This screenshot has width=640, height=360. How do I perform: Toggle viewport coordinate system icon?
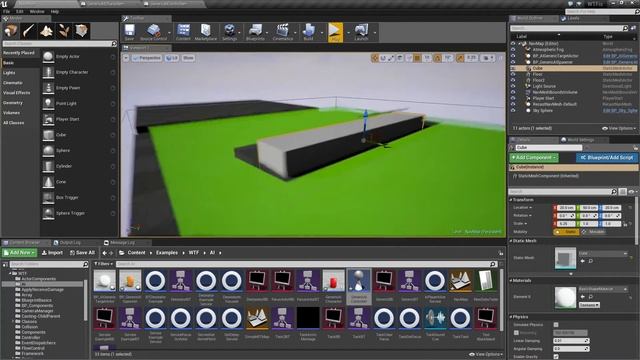[x=400, y=58]
